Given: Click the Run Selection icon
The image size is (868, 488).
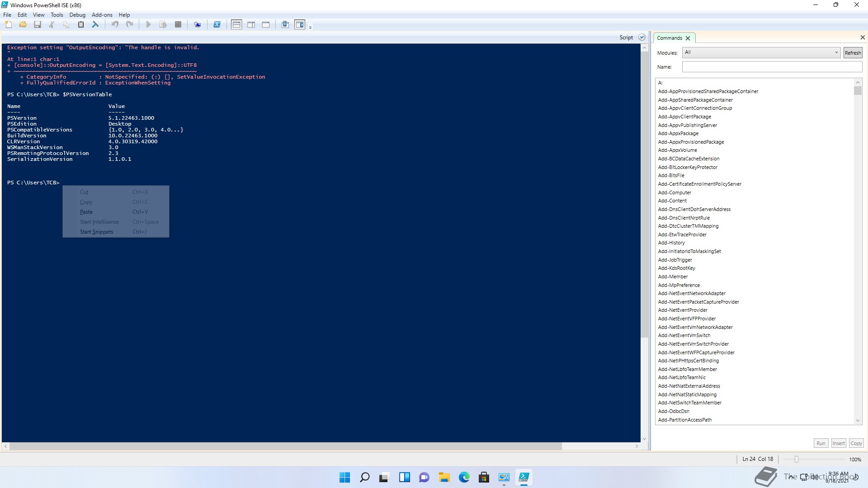Looking at the screenshot, I should pyautogui.click(x=163, y=25).
